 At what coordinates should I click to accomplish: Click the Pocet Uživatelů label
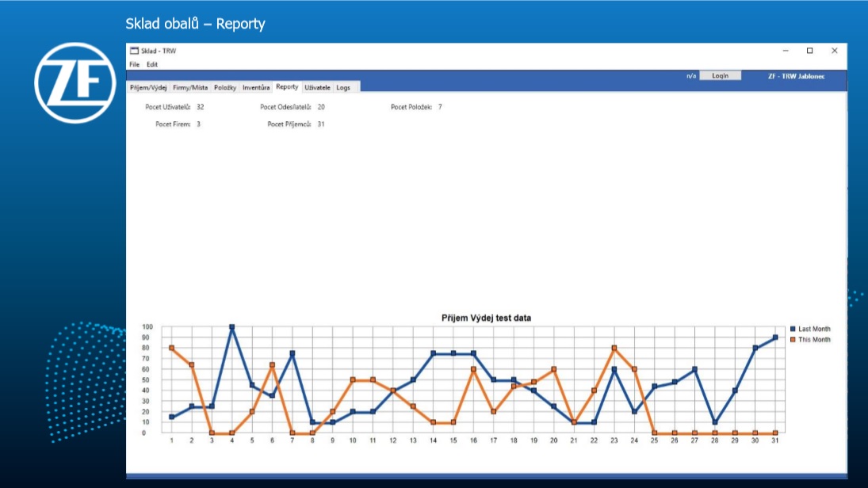[x=168, y=107]
